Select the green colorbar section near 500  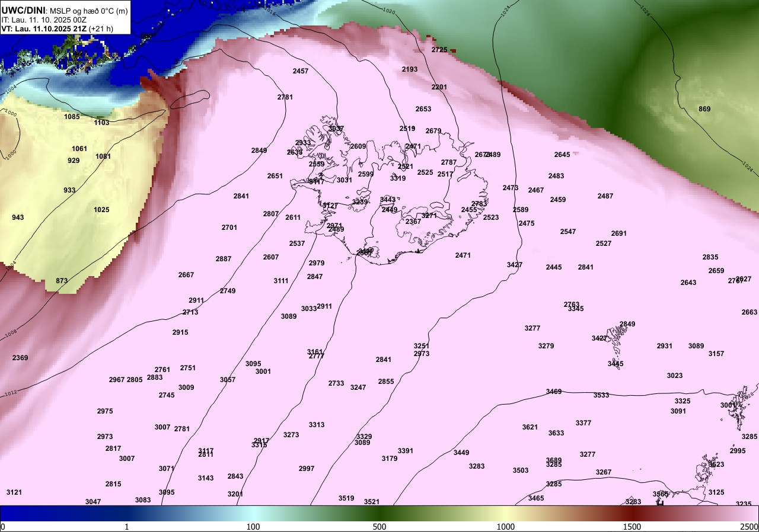(379, 513)
